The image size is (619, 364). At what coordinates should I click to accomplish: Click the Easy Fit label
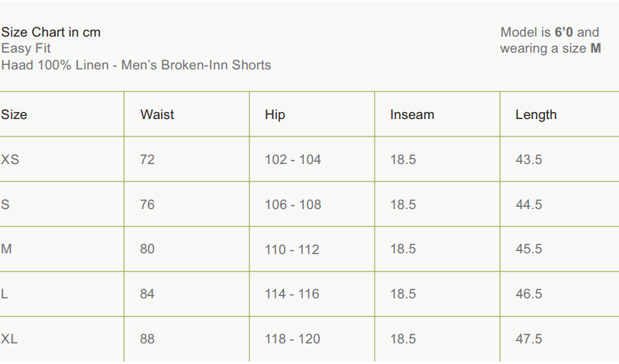click(26, 48)
